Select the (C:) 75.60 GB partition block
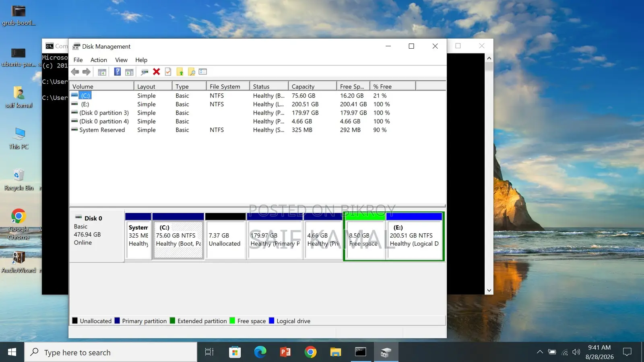The image size is (644, 362). coord(178,237)
